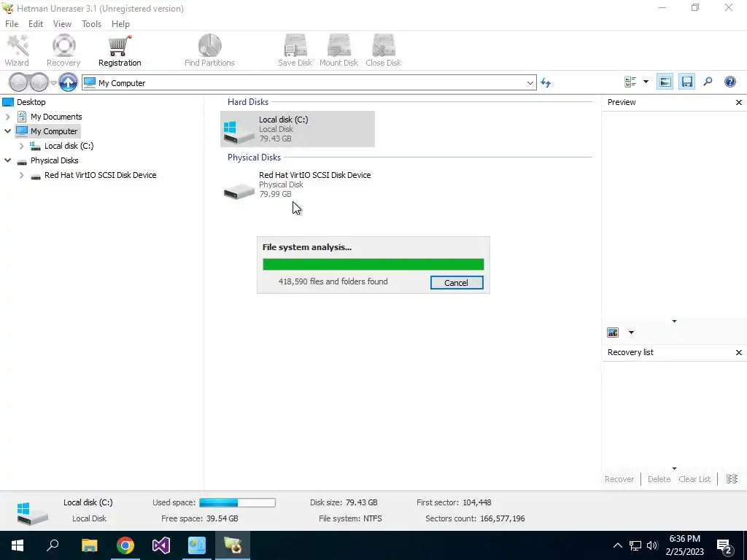Select My Documents in the tree

55,117
